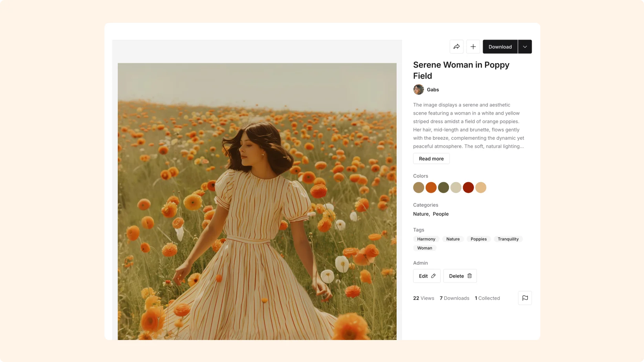Screen dimensions: 644x362
Task: Select the light beige color swatch
Action: point(456,187)
